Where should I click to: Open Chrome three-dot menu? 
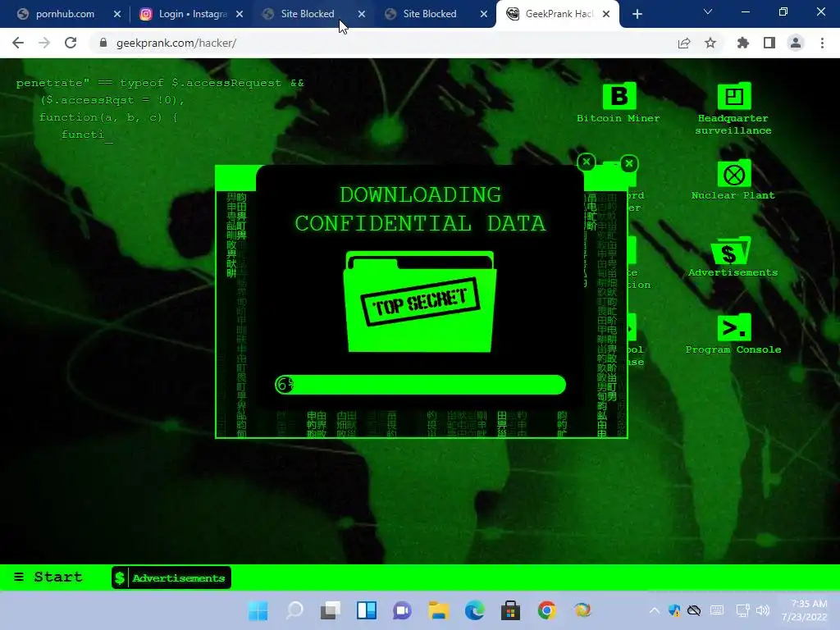tap(822, 43)
